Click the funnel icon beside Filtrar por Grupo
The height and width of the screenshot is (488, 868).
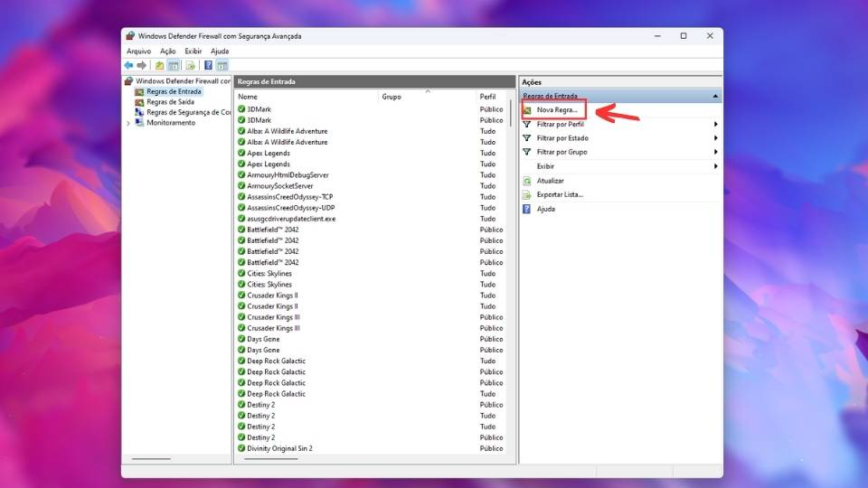[527, 152]
